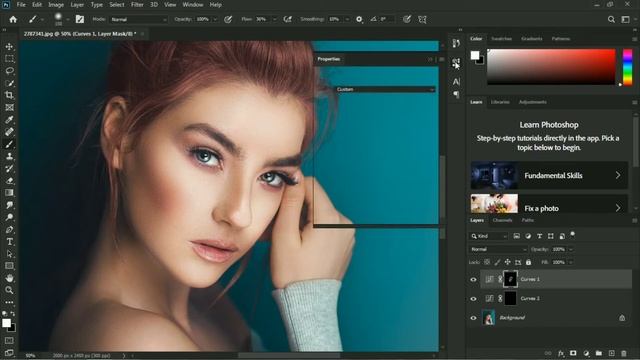Toggle symmetry paint options butterfly icon
This screenshot has height=360, width=640.
422,19
